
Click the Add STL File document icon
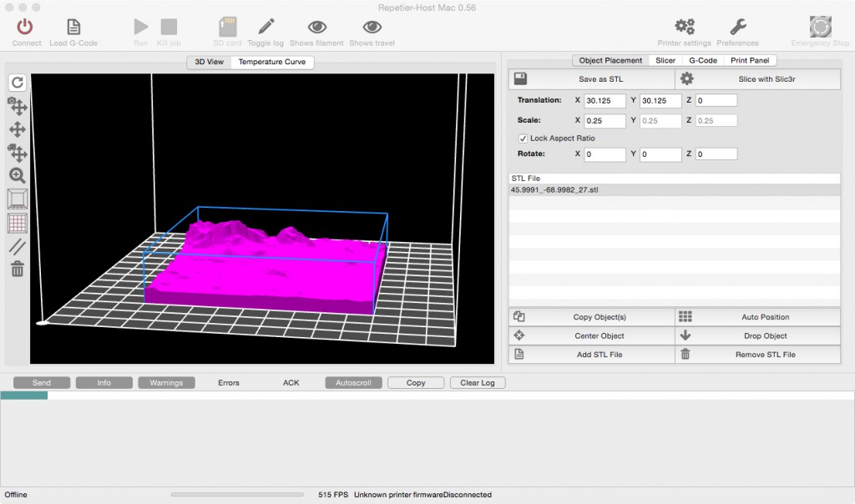coord(519,354)
